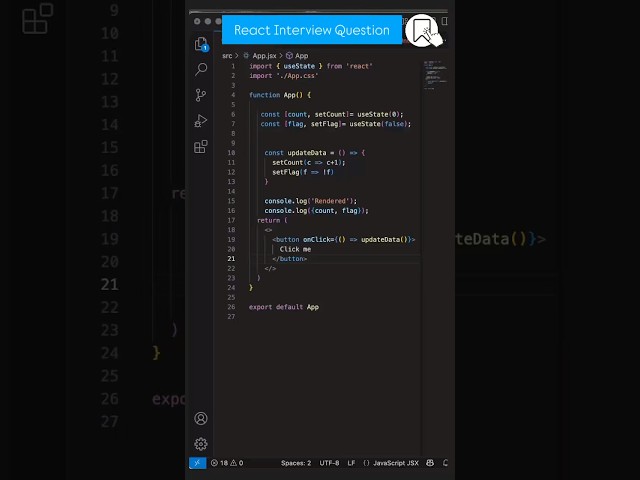
Task: Click the Copilot status icon
Action: tap(430, 463)
